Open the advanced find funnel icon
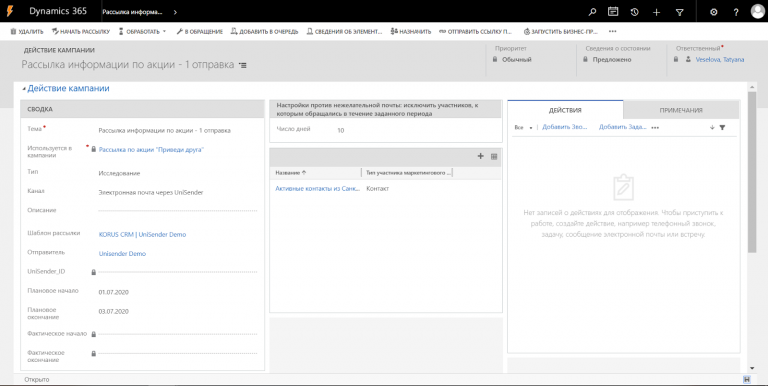 (x=679, y=12)
